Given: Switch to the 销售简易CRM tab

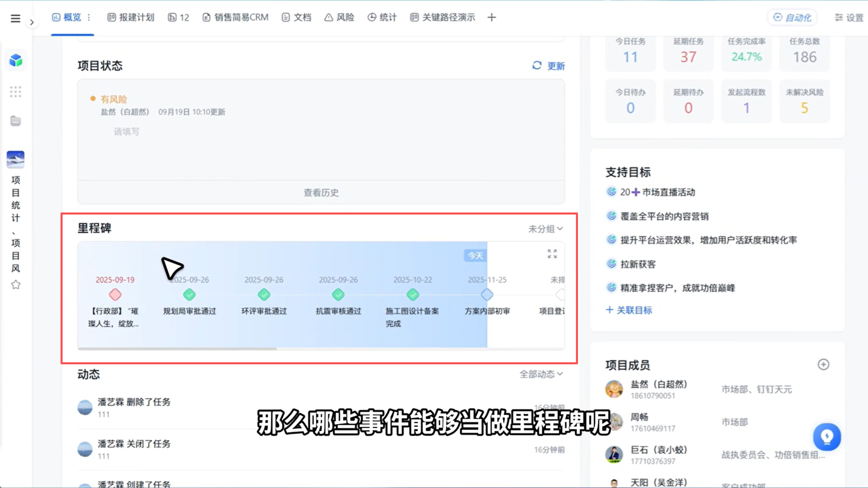Looking at the screenshot, I should pos(235,17).
